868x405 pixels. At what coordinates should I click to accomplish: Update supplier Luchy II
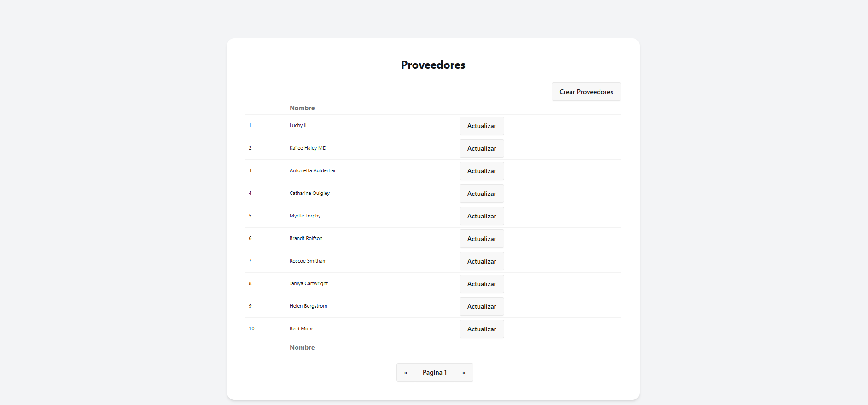pyautogui.click(x=481, y=126)
